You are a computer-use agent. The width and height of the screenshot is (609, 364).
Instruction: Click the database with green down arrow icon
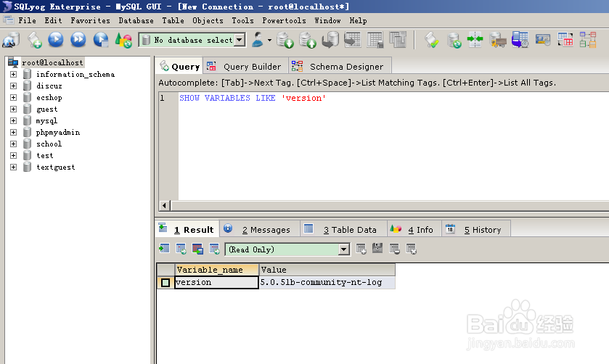tap(285, 40)
